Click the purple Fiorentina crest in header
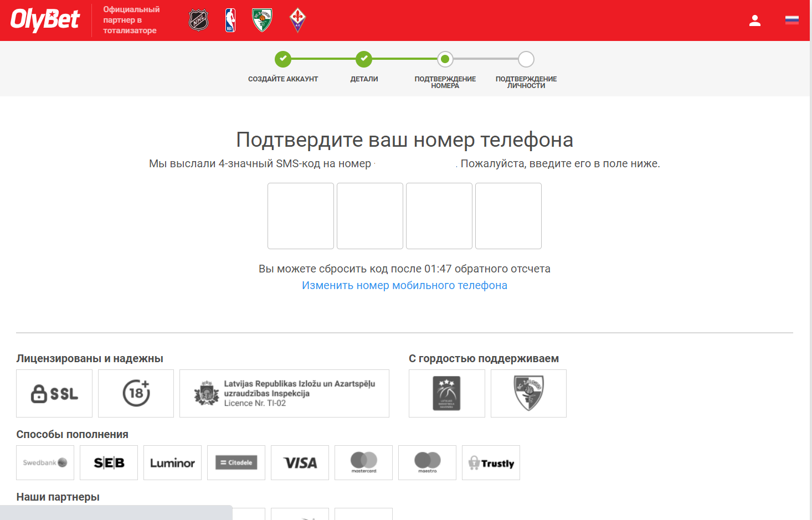Image resolution: width=812 pixels, height=520 pixels. point(297,20)
